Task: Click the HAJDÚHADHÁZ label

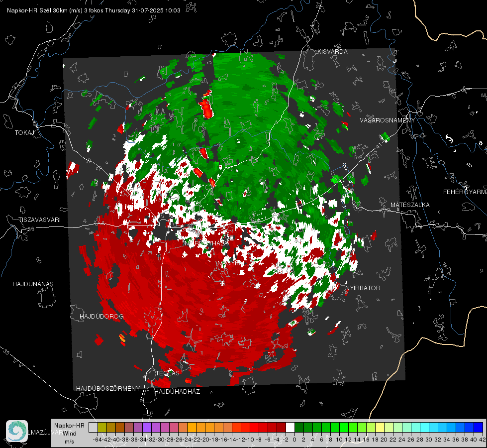Action: [x=177, y=392]
